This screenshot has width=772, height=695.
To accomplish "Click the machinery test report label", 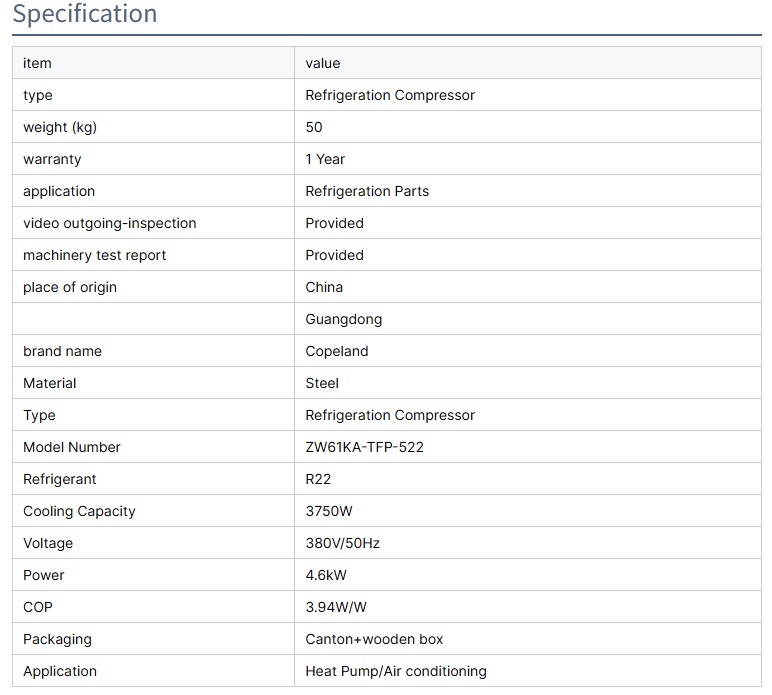I will pos(95,255).
